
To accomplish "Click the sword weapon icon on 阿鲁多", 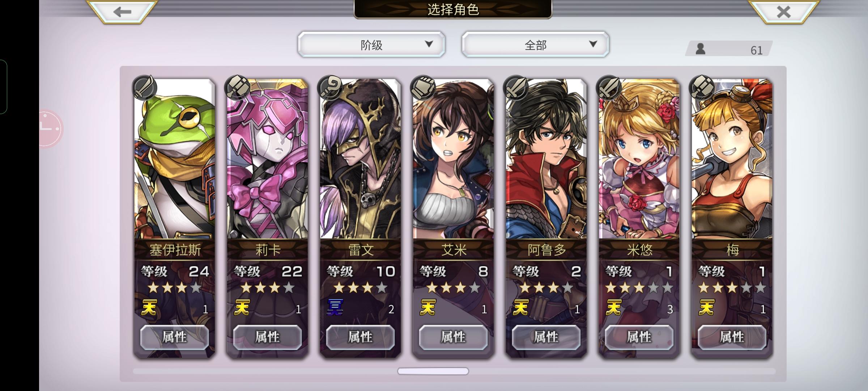I will pyautogui.click(x=516, y=88).
